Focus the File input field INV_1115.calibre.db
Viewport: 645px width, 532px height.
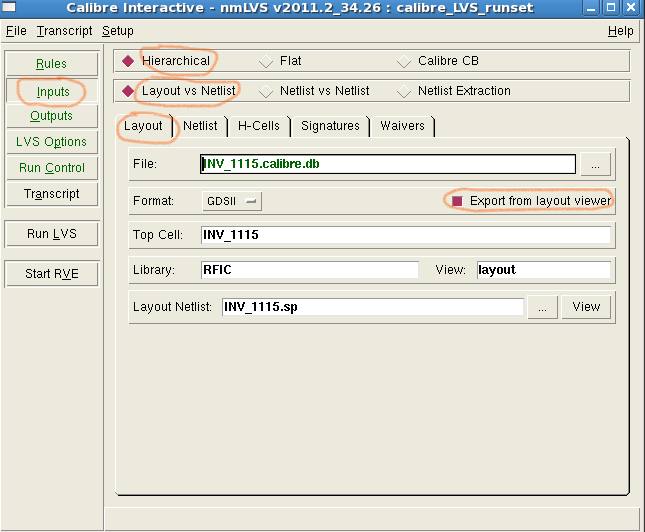[x=387, y=164]
